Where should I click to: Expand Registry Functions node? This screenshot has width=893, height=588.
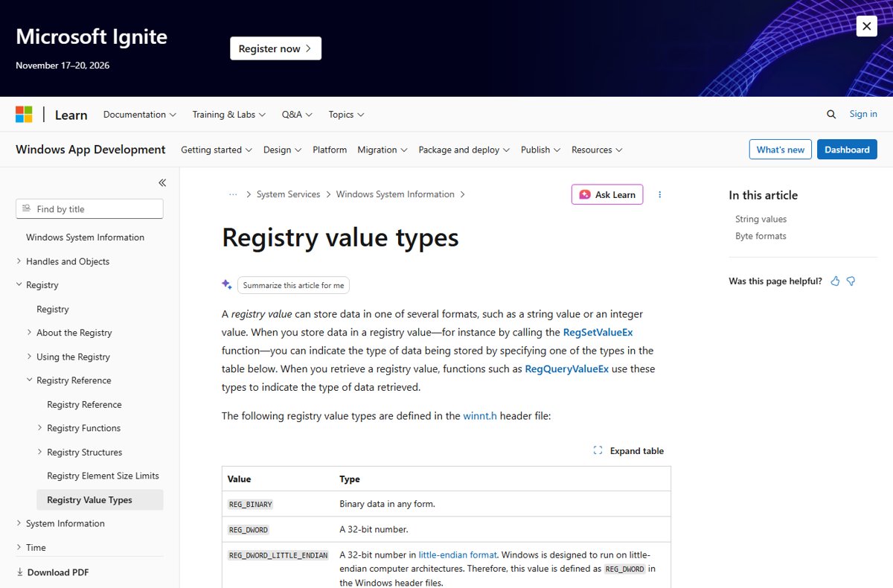[39, 428]
